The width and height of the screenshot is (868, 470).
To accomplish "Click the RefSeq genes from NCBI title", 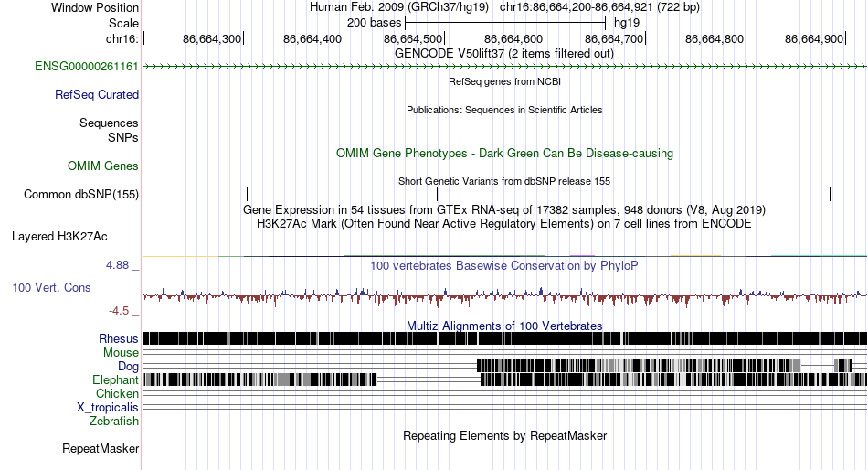I will [504, 81].
